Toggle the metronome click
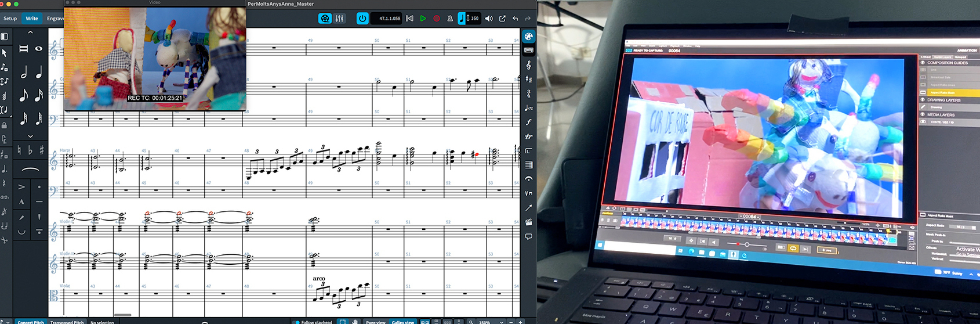 click(450, 19)
